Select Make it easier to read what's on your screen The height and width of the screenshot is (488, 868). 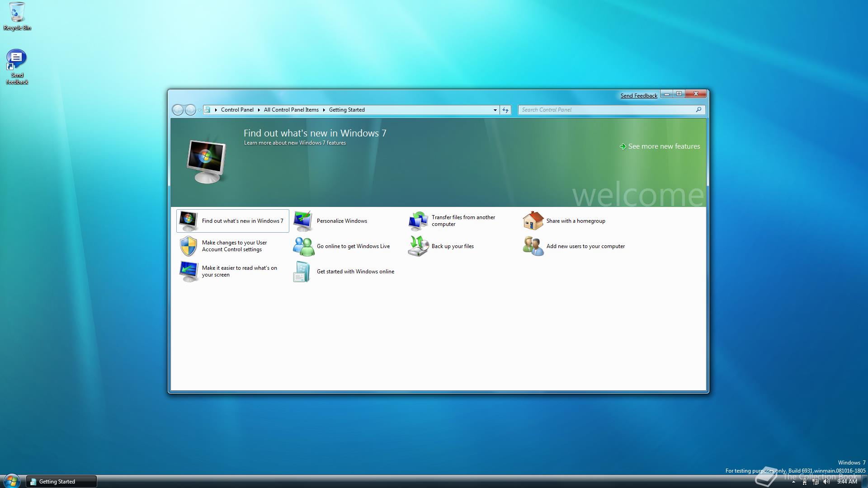pyautogui.click(x=239, y=271)
